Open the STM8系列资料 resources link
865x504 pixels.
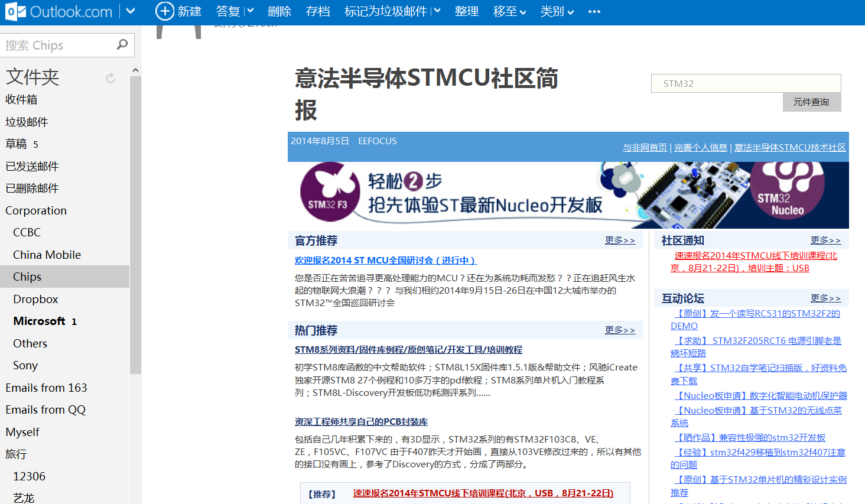pos(408,350)
